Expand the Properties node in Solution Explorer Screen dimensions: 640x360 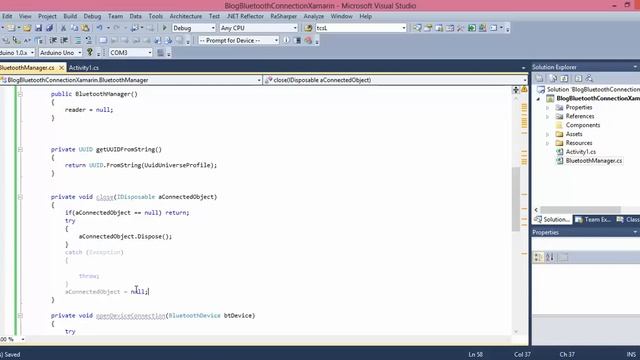click(548, 108)
